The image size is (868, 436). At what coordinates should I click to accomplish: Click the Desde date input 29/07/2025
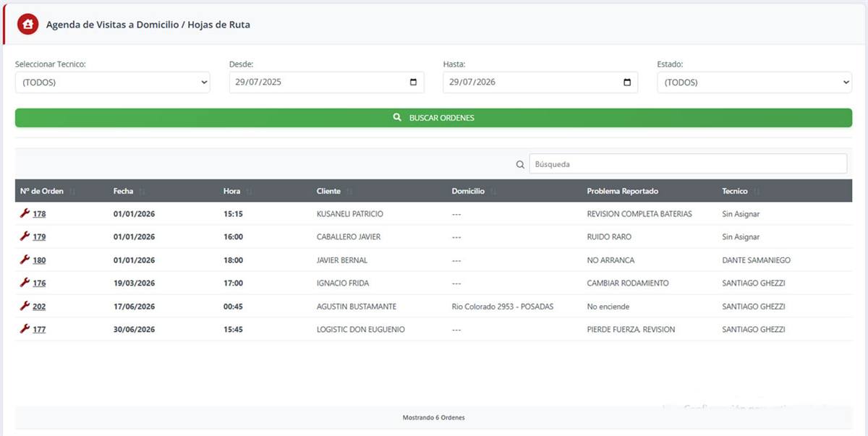[x=326, y=82]
